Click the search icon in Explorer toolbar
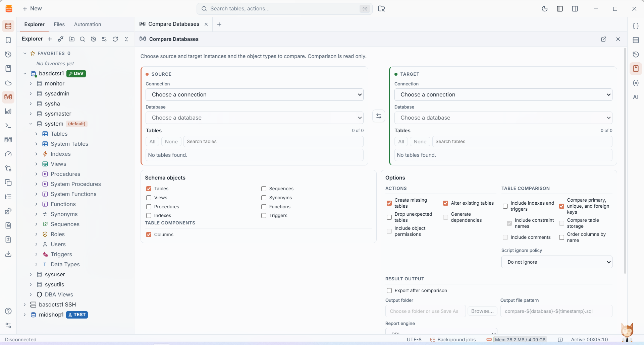The image size is (644, 345). 83,39
